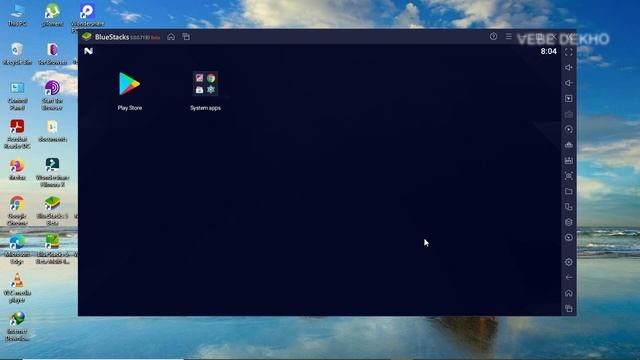Click the hexagon-shaped sidebar icon
The image size is (640, 360).
[569, 222]
